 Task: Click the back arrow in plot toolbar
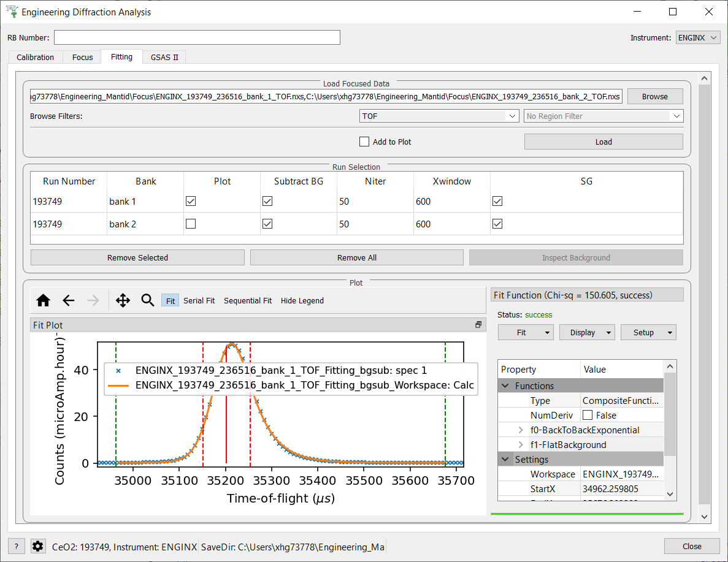click(x=69, y=300)
